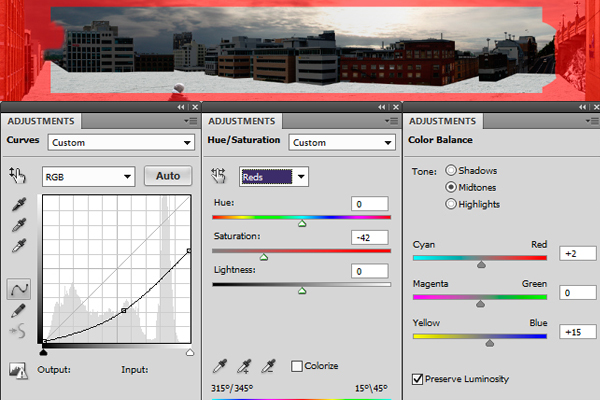Viewport: 600px width, 400px height.
Task: Click the Hue slider handle
Action: click(x=302, y=224)
